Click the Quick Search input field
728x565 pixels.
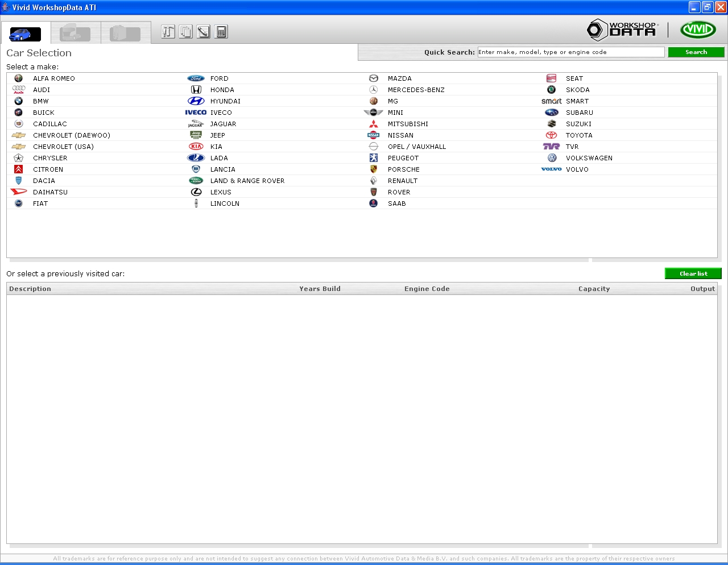click(x=571, y=52)
